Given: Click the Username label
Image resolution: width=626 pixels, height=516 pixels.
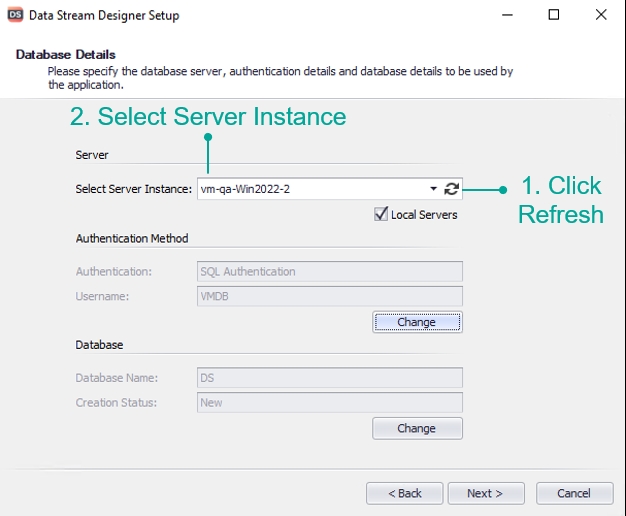Looking at the screenshot, I should pyautogui.click(x=102, y=296).
